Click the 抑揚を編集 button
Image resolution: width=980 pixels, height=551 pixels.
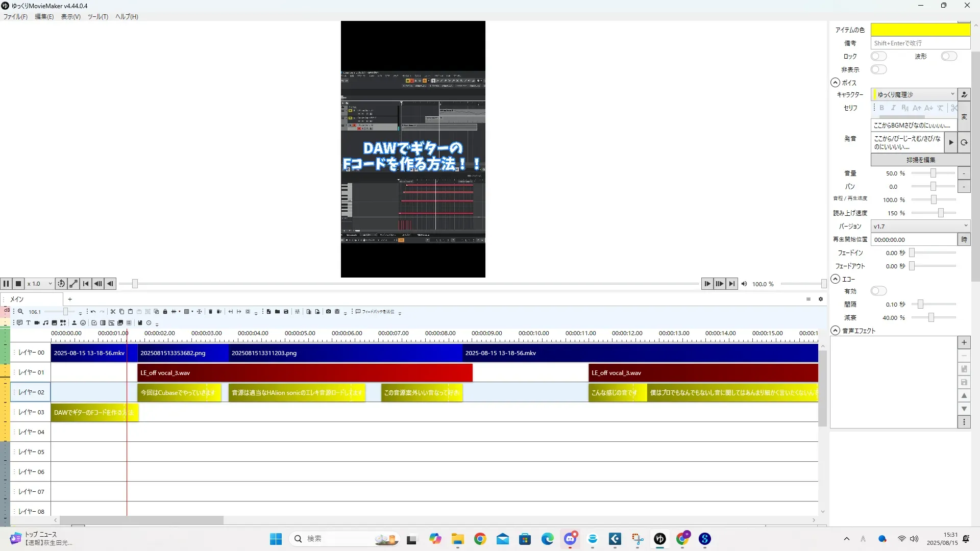click(920, 160)
